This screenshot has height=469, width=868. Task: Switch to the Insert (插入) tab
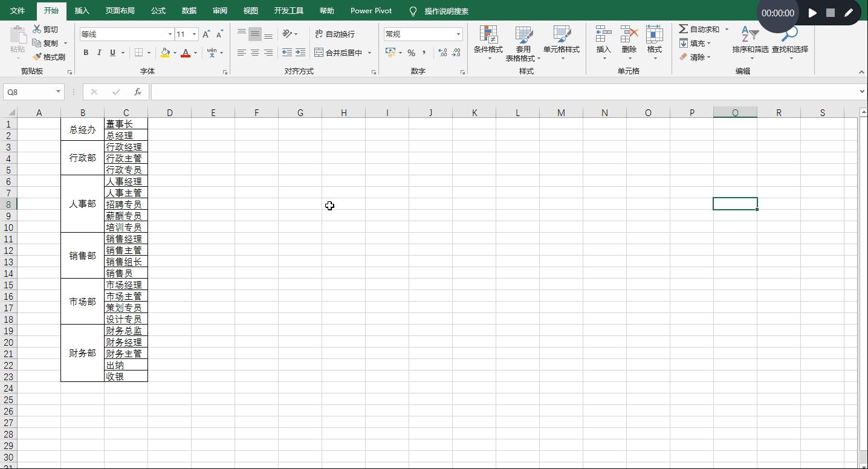[x=82, y=11]
